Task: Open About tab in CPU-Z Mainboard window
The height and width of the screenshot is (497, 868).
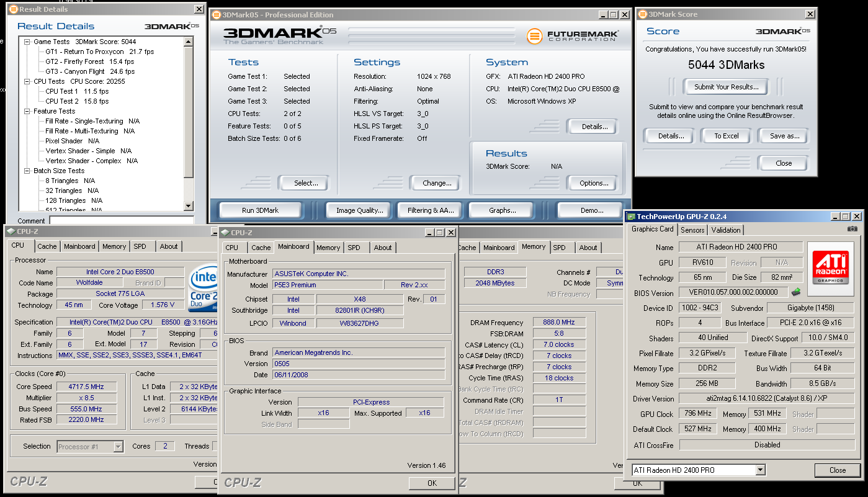Action: (x=383, y=248)
